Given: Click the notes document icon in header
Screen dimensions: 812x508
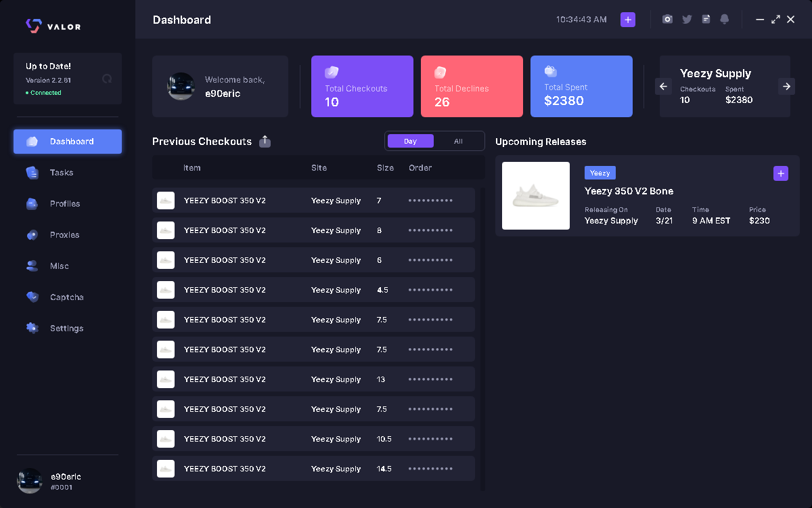Looking at the screenshot, I should [x=706, y=20].
